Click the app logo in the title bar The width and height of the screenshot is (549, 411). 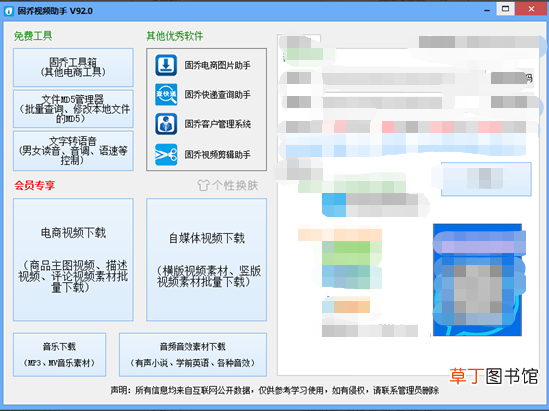pyautogui.click(x=9, y=11)
